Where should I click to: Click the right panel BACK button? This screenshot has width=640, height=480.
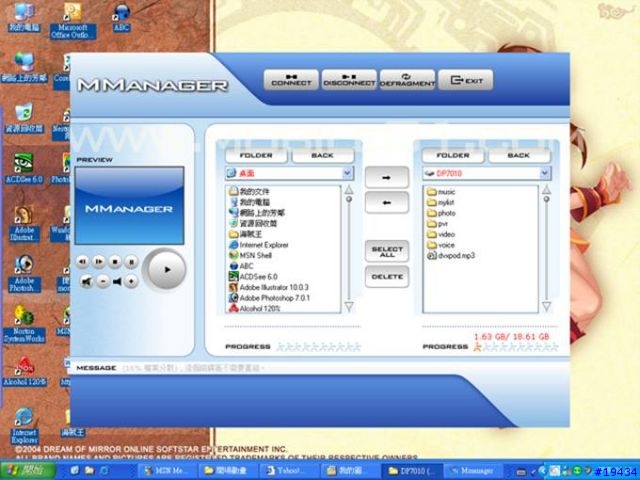(519, 156)
